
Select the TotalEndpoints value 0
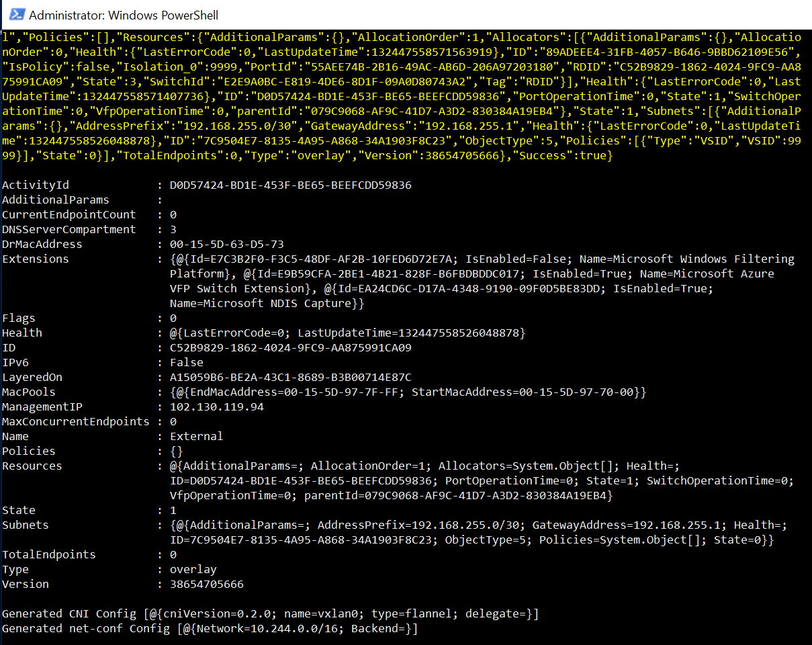pyautogui.click(x=173, y=554)
